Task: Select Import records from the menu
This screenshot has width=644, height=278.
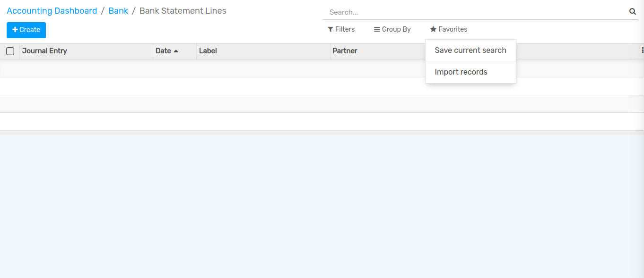Action: 461,72
